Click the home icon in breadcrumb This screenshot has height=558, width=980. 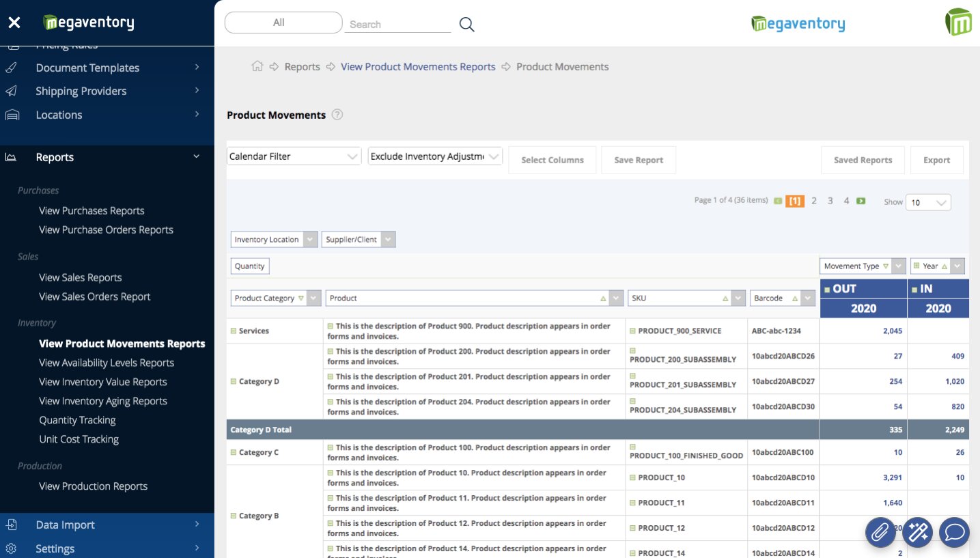point(257,66)
